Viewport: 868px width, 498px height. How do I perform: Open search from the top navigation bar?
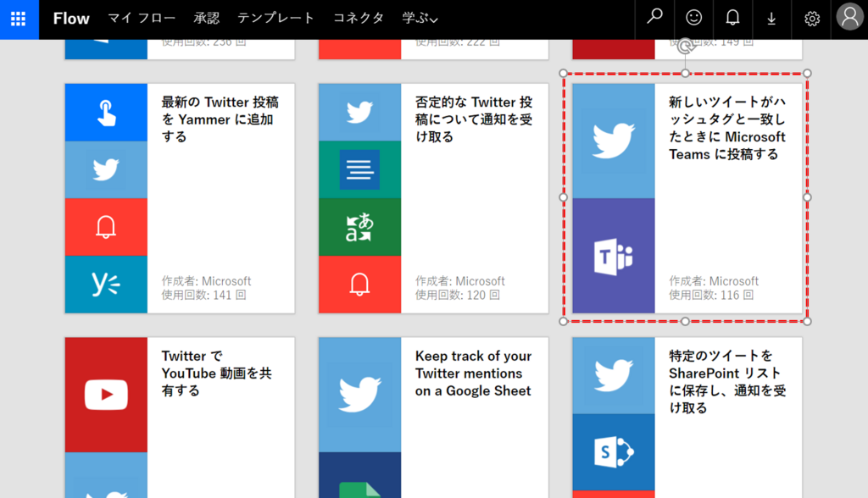654,17
